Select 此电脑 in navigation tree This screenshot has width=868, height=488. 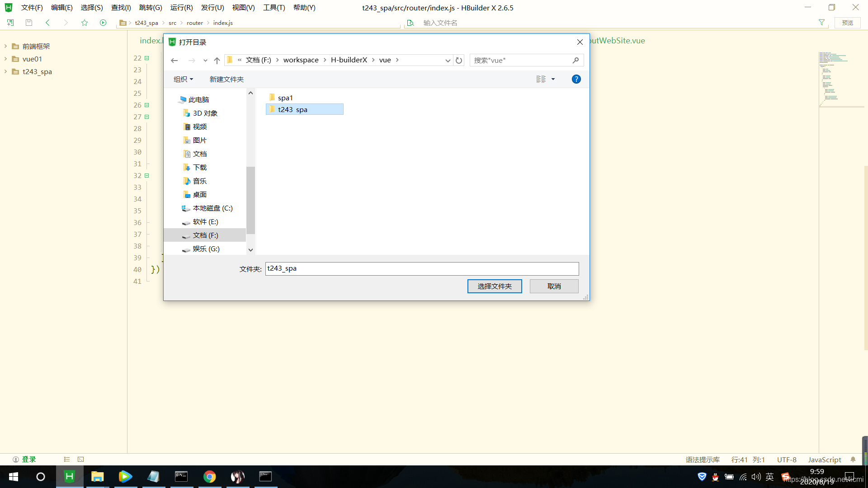[x=198, y=99]
